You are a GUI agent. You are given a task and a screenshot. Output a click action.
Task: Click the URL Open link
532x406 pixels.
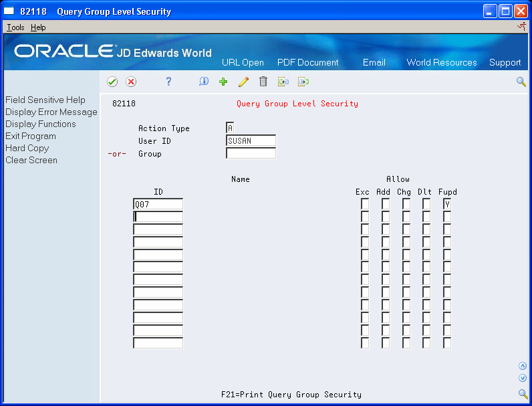(x=243, y=62)
